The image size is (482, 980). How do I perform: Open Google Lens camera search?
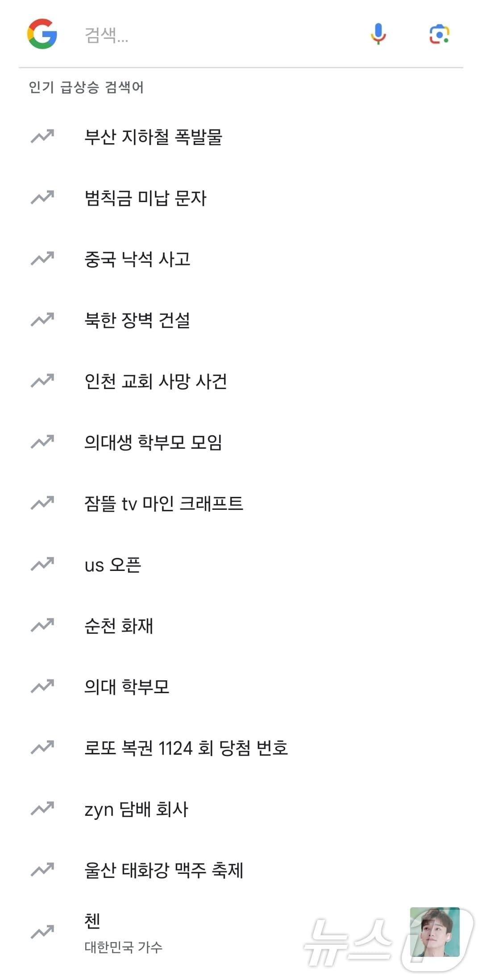[439, 34]
